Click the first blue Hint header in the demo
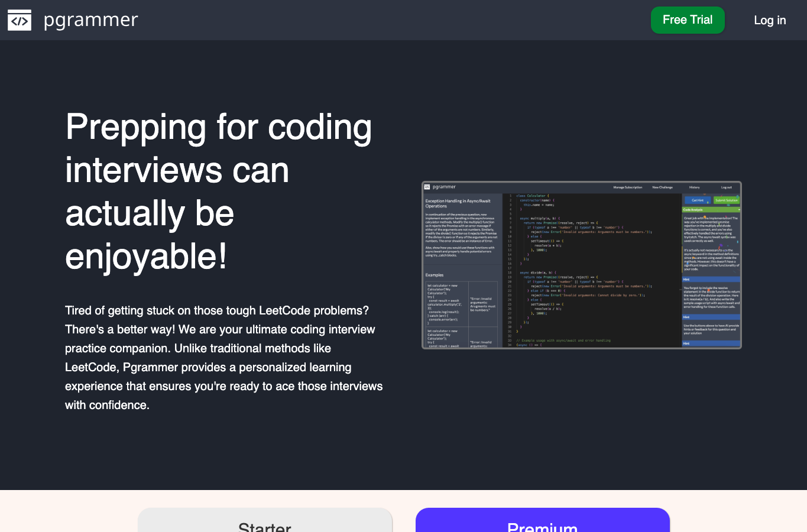 click(711, 280)
